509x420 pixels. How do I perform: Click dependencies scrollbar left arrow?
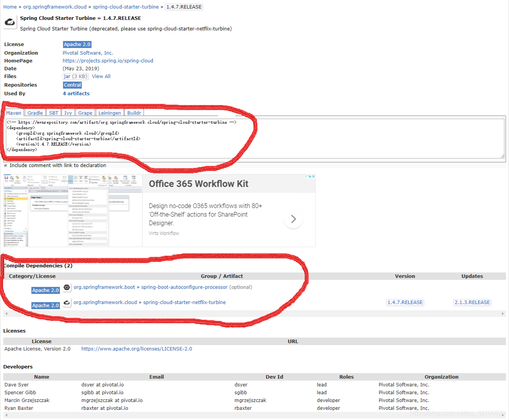[x=6, y=313]
